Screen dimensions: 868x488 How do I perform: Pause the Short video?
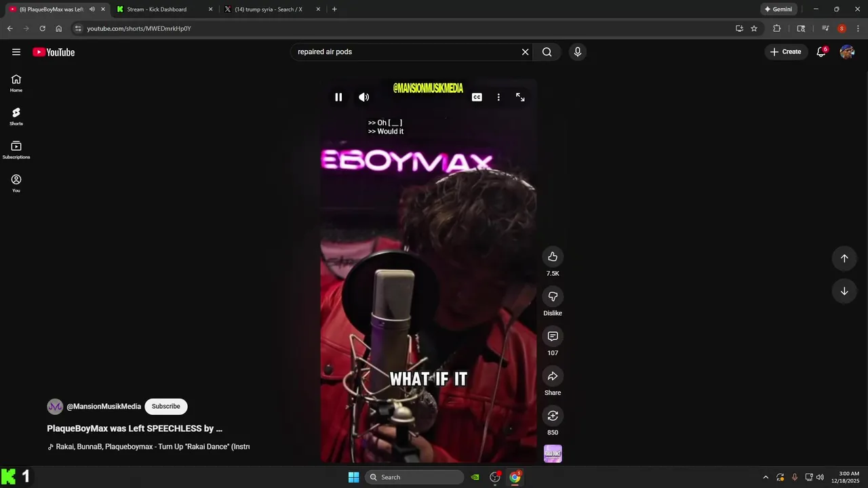(338, 97)
